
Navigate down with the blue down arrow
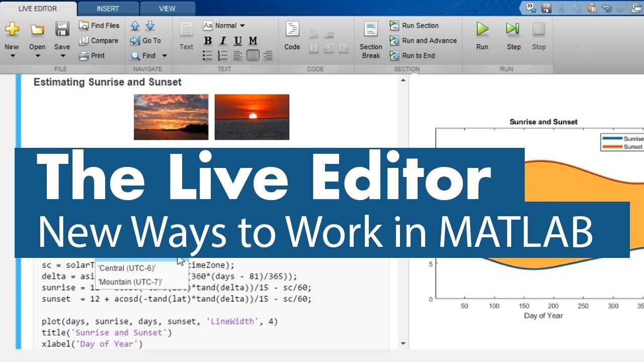click(x=150, y=26)
